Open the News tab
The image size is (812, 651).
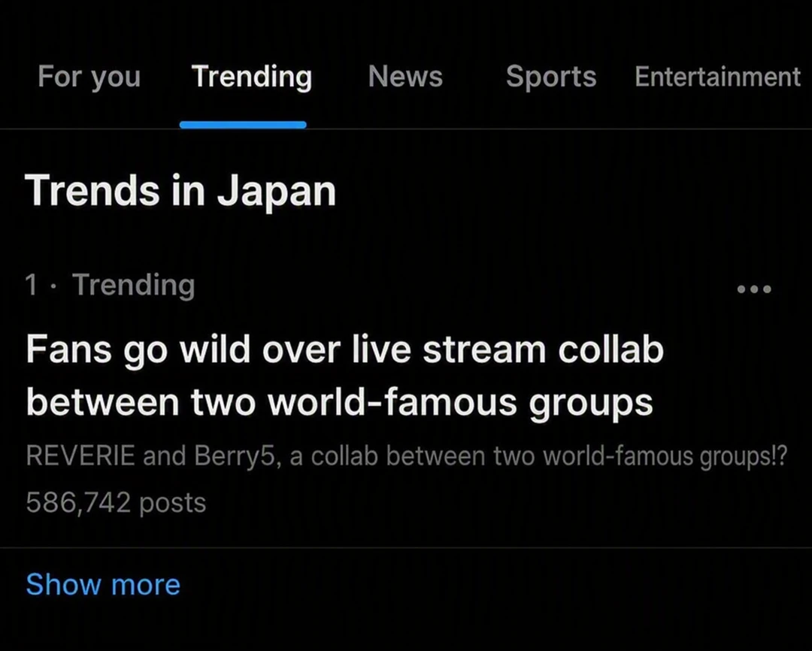click(x=405, y=77)
